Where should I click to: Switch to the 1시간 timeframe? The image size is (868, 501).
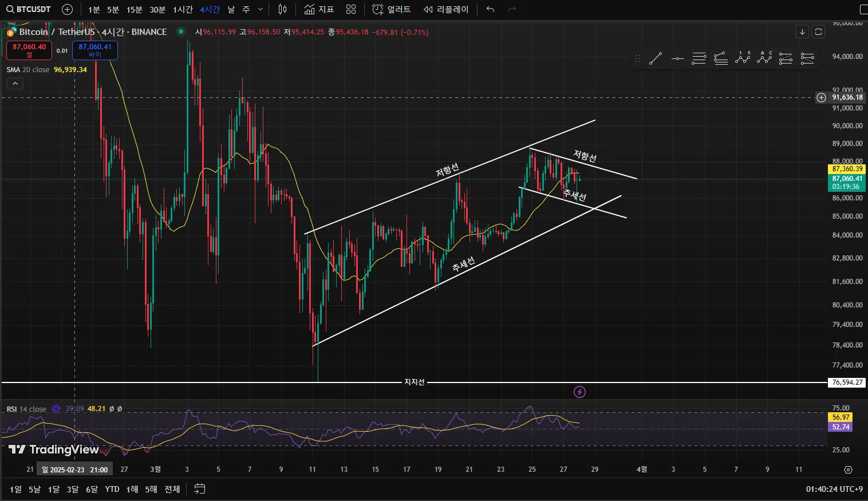(x=183, y=9)
